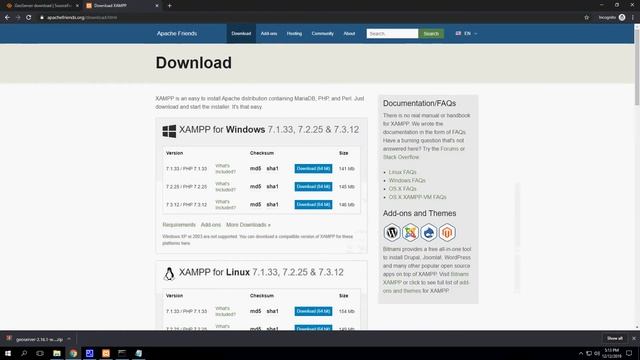Image resolution: width=640 pixels, height=360 pixels.
Task: Open the Incognito profile icon
Action: [x=622, y=18]
